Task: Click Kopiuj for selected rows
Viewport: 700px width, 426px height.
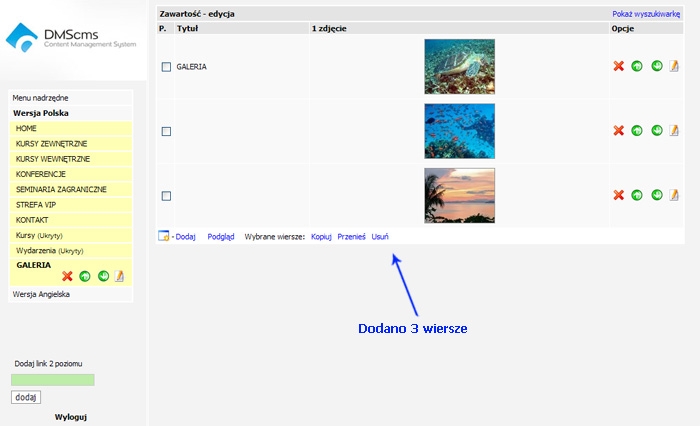Action: tap(321, 237)
